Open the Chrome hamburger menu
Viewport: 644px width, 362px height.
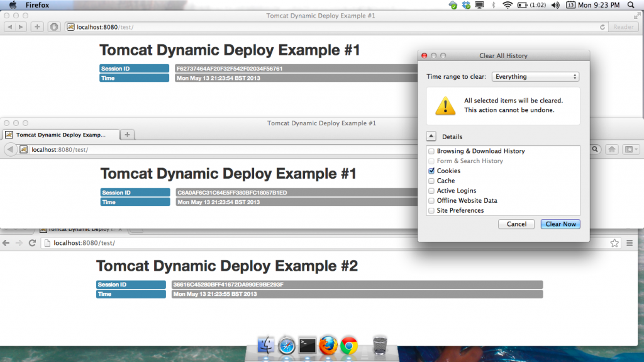[630, 242]
